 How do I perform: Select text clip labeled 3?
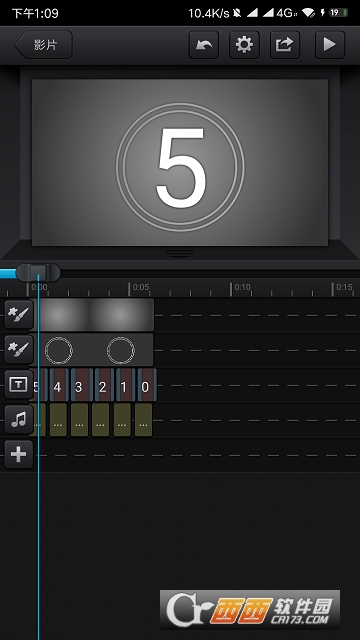pyautogui.click(x=81, y=386)
